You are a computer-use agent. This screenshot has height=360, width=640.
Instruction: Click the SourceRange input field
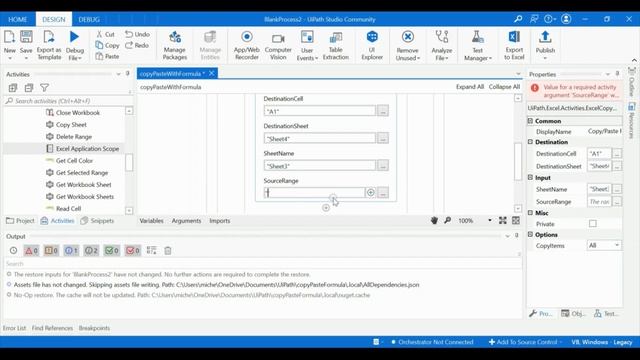click(314, 193)
